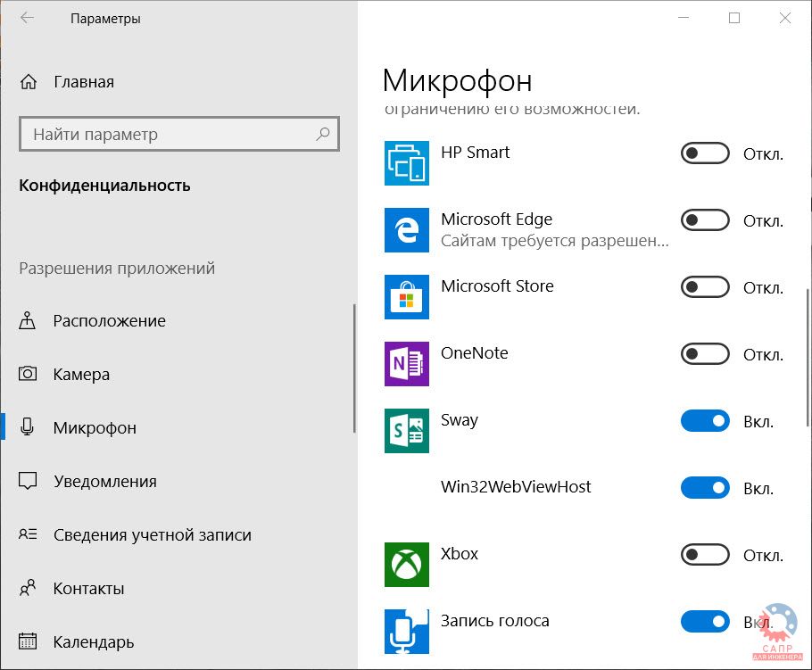Click the Microsoft Edge app name

tap(497, 219)
